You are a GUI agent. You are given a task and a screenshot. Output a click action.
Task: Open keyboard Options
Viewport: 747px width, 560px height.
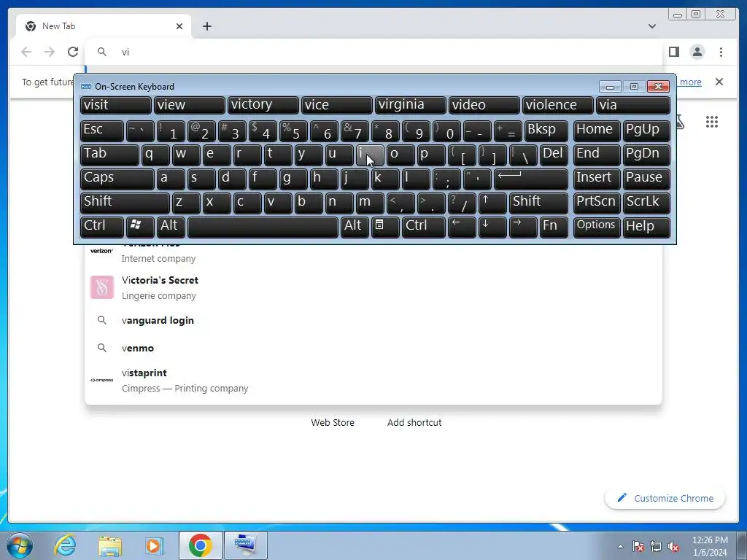597,227
